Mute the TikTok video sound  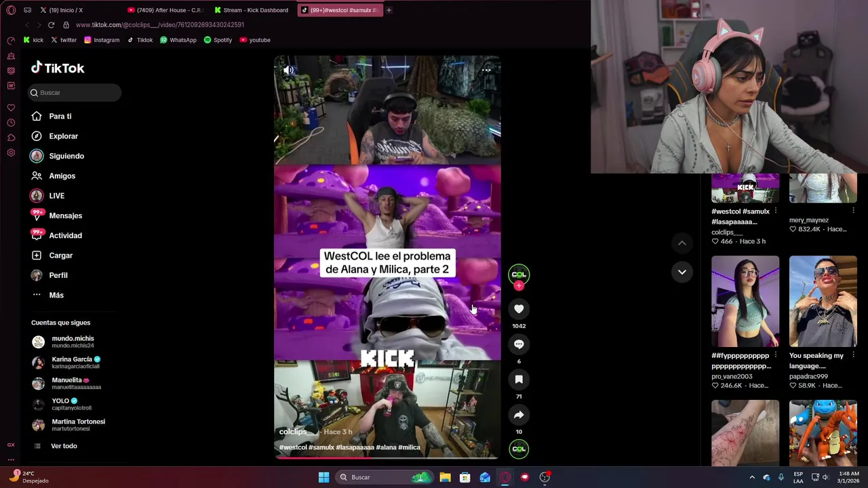point(288,70)
